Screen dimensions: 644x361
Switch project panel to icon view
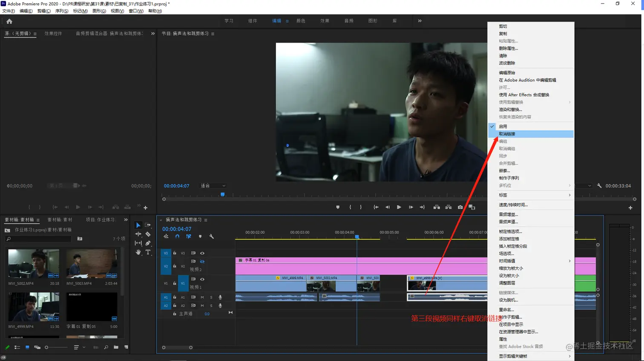(27, 347)
